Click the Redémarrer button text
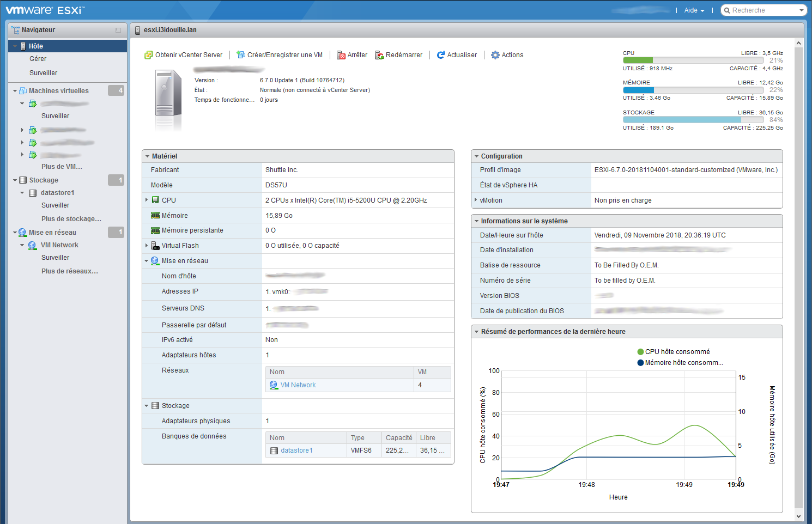812x524 pixels. pyautogui.click(x=404, y=55)
